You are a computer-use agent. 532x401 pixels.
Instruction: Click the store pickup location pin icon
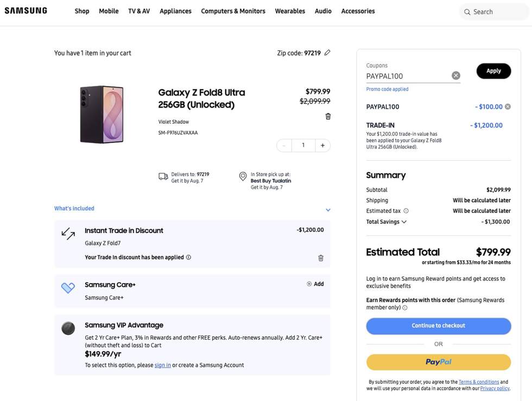coord(243,177)
